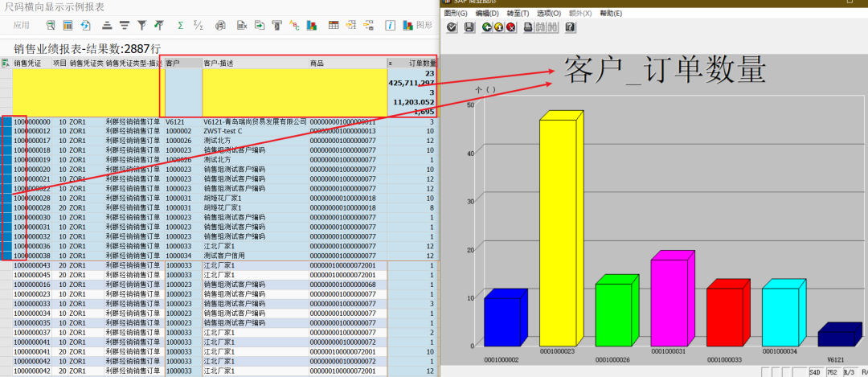Select row marker for voucher 1000000000
This screenshot has width=868, height=377.
[x=6, y=121]
